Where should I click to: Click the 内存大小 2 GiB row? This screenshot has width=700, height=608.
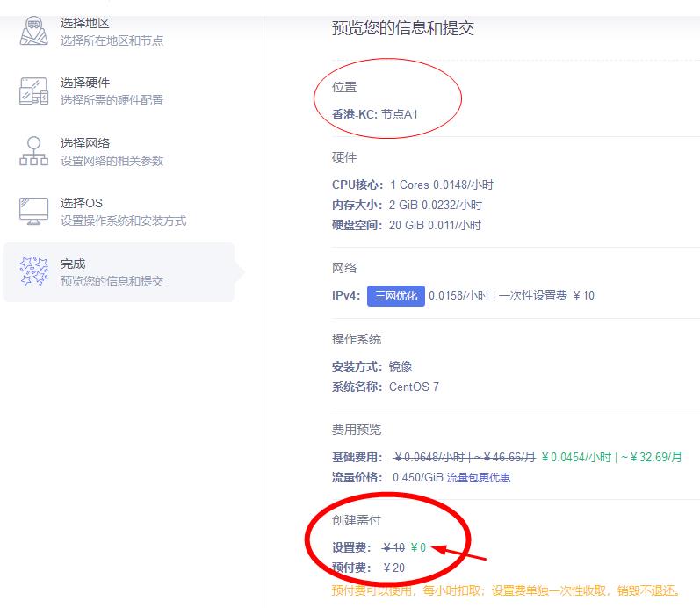click(407, 205)
